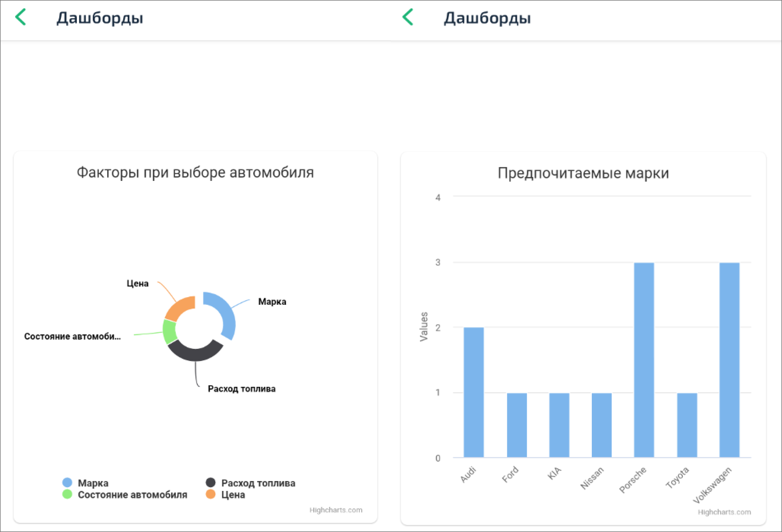Click the Nissan bar
The image size is (782, 532).
[x=602, y=425]
